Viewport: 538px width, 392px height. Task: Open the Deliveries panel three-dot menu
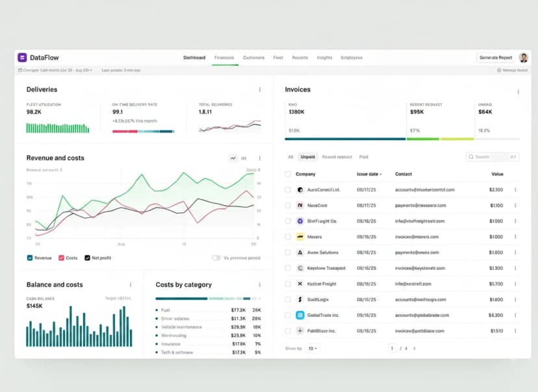259,90
